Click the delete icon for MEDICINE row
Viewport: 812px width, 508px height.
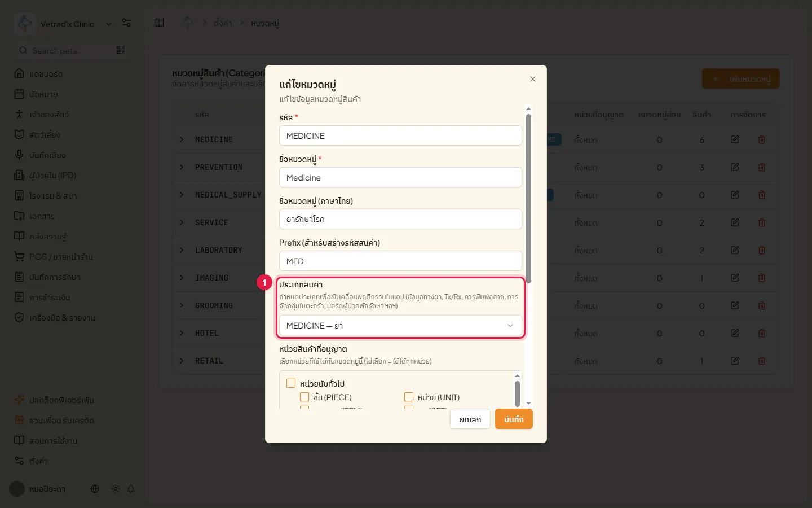pos(762,139)
